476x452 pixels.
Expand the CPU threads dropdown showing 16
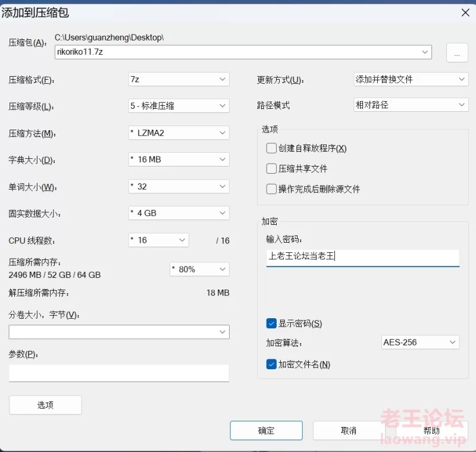click(158, 240)
